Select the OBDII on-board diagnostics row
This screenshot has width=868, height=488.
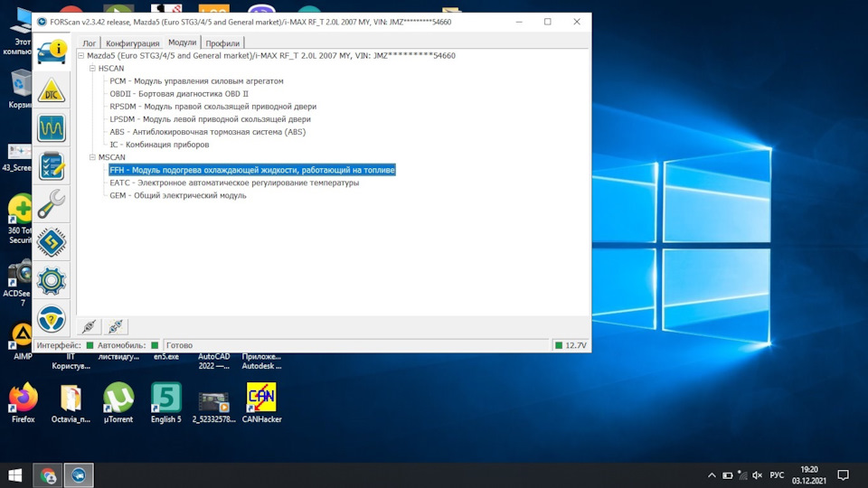click(179, 93)
